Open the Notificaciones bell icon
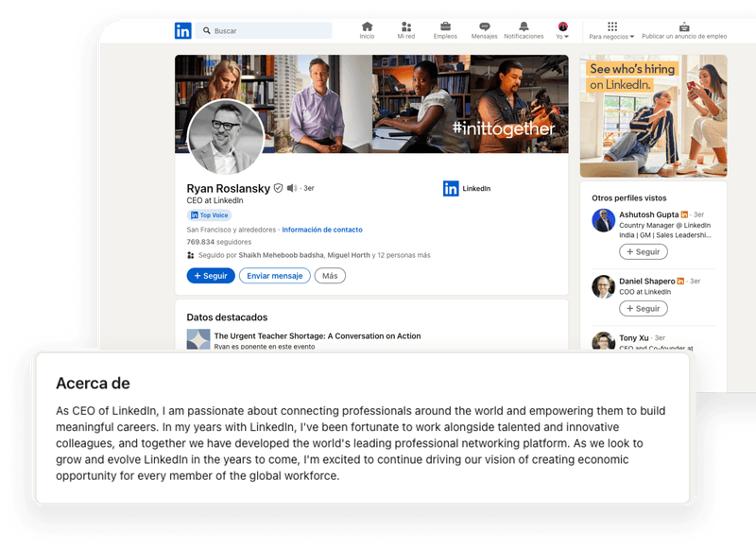This screenshot has height=548, width=756. coord(524,30)
